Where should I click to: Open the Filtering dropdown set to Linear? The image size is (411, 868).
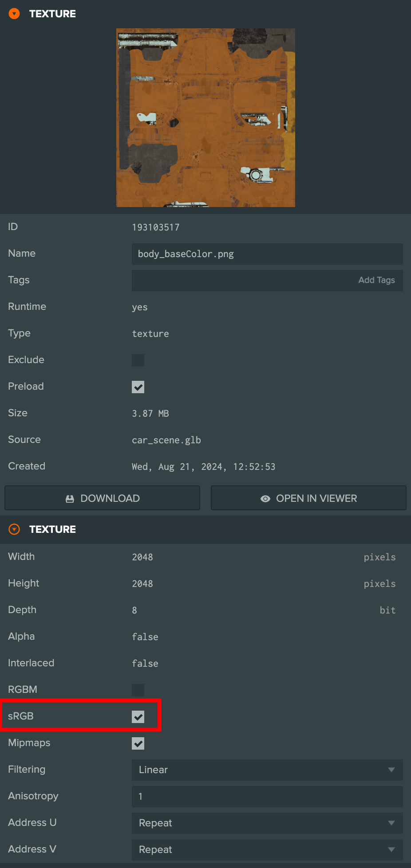[x=267, y=770]
